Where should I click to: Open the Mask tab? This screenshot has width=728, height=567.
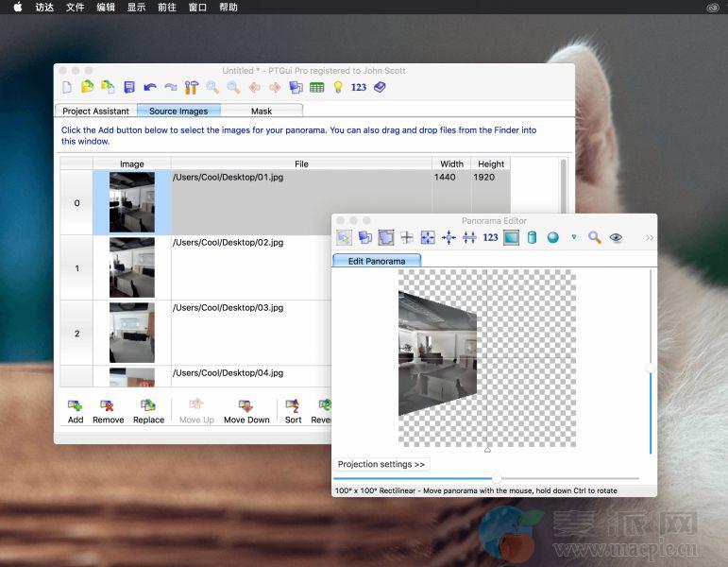[x=262, y=111]
